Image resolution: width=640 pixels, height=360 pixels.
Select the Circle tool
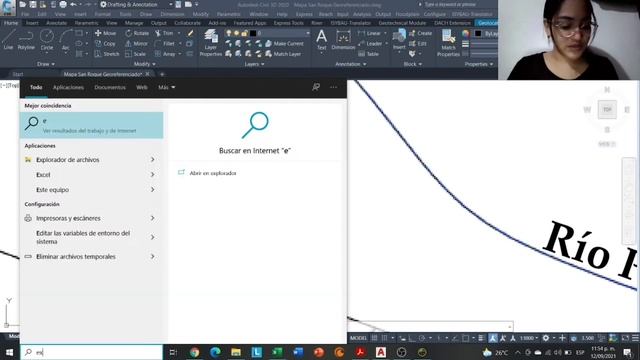tap(47, 40)
